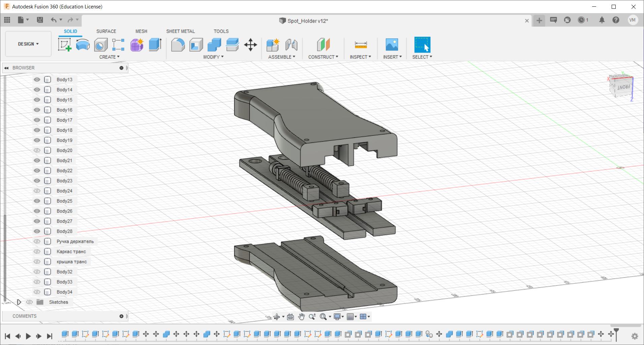Hide Body13 using its eye icon
The height and width of the screenshot is (345, 644).
click(x=37, y=80)
